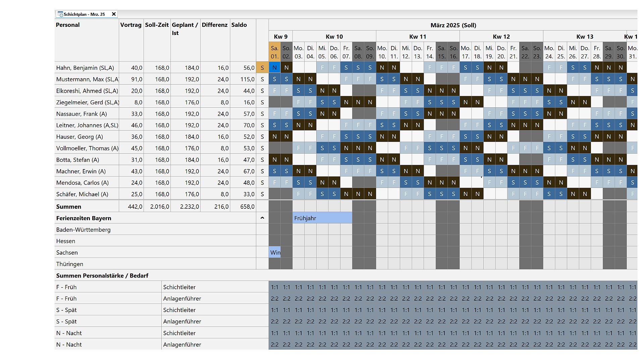644x356 pixels.
Task: Close the Schichtplan - Mrz. 25 tab
Action: [x=114, y=14]
